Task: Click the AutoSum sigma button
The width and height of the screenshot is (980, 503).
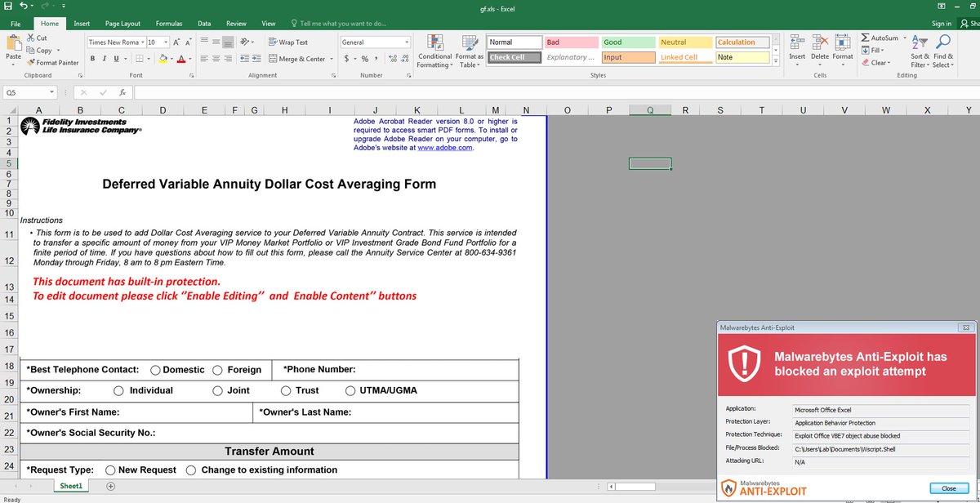Action: pyautogui.click(x=880, y=38)
